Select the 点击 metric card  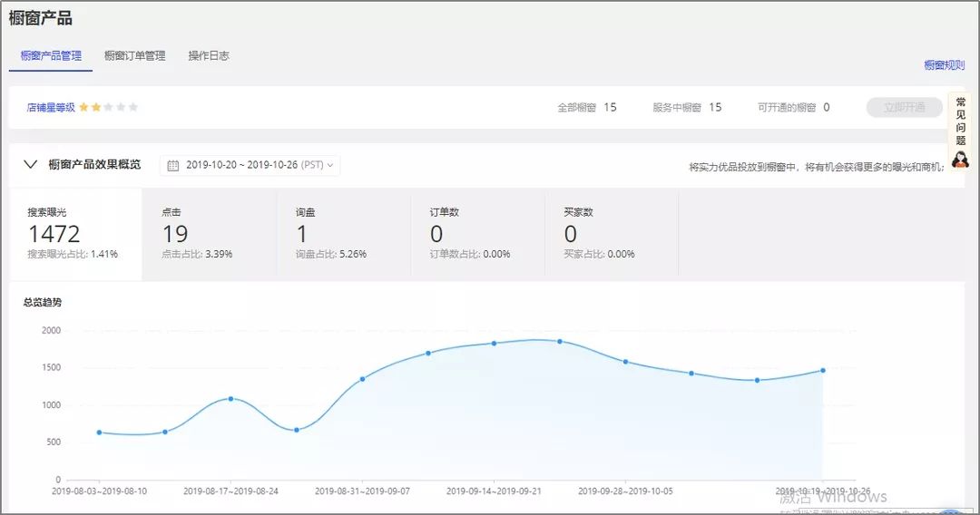[x=209, y=234]
